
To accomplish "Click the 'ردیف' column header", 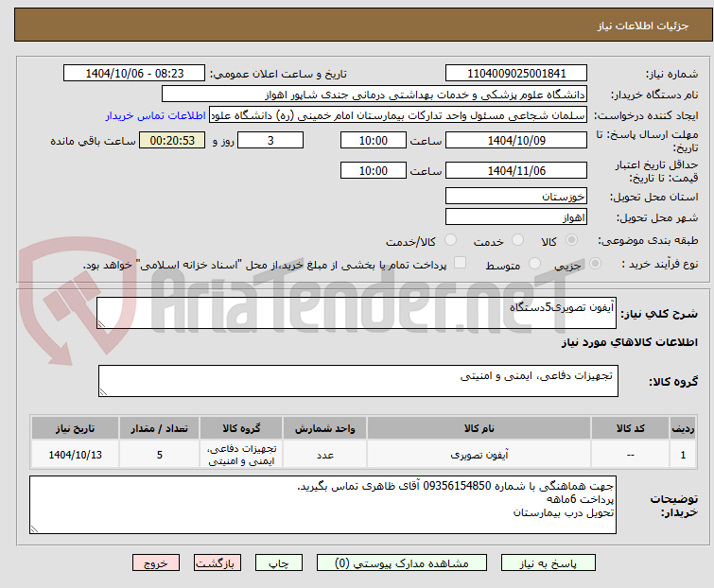I will tap(683, 428).
